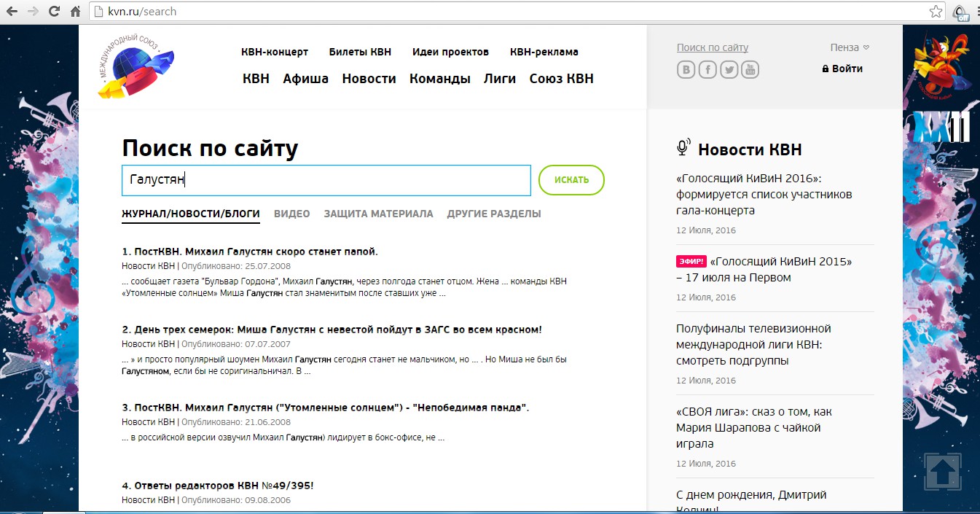Open result 3 Непобедимая панда

point(325,408)
